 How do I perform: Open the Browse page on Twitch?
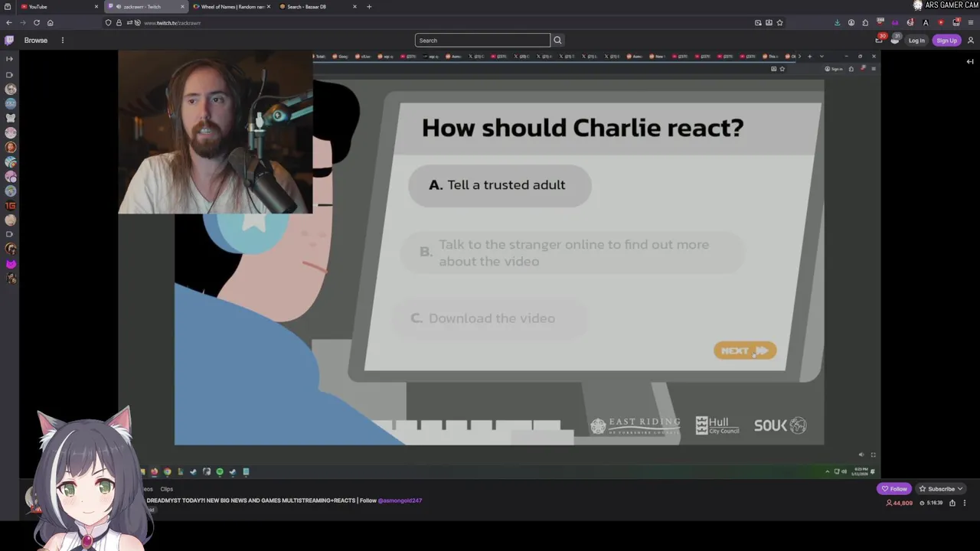(x=35, y=40)
